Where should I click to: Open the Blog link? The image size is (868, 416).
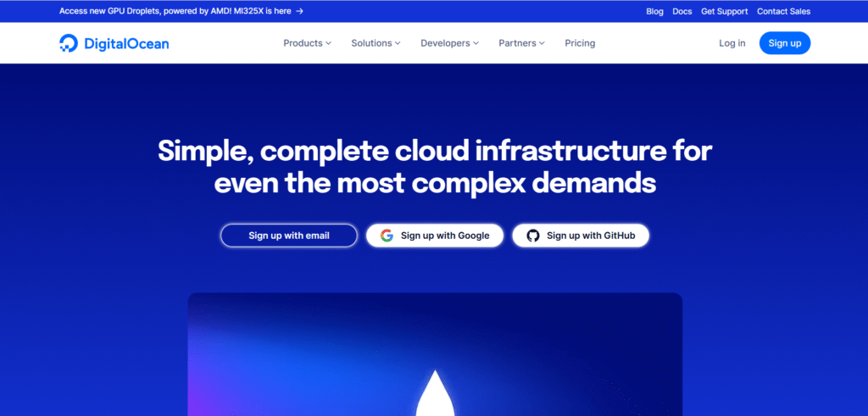point(654,12)
